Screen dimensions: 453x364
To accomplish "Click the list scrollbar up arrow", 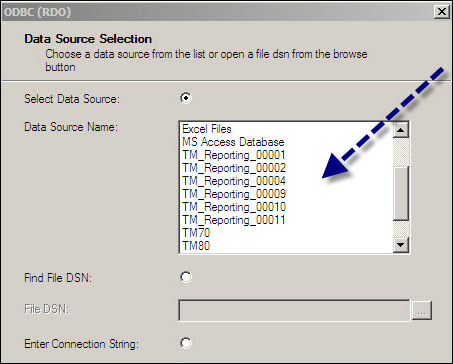I will click(x=401, y=130).
